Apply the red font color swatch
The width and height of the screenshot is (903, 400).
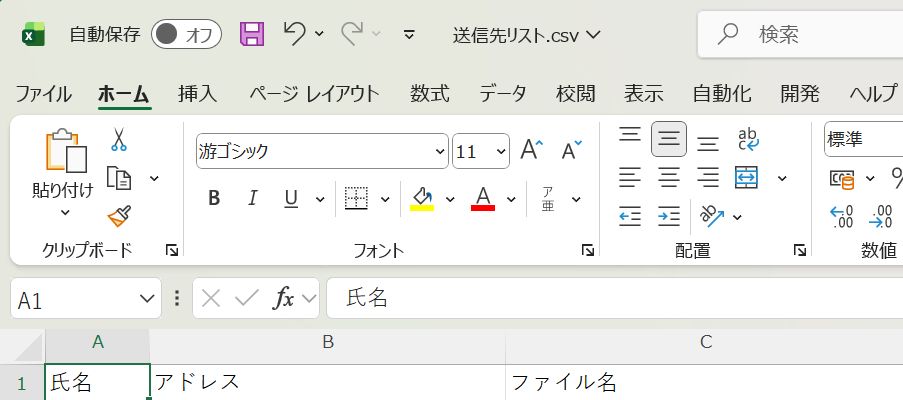point(484,198)
